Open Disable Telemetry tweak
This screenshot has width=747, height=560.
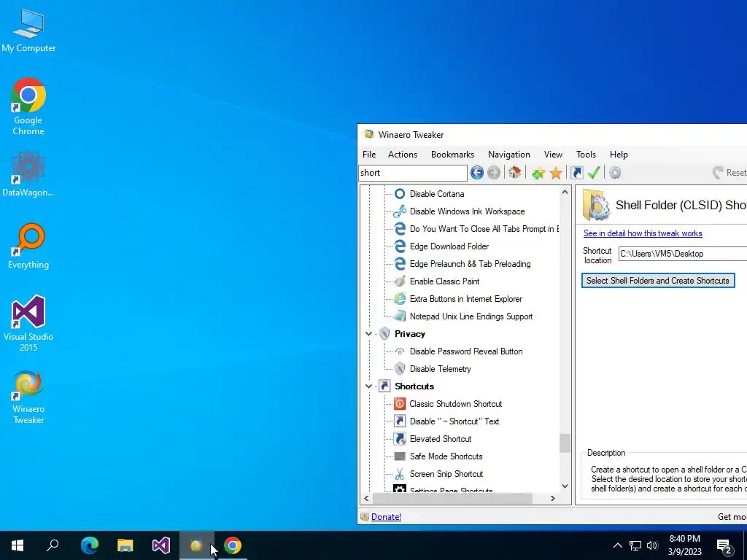(x=440, y=369)
